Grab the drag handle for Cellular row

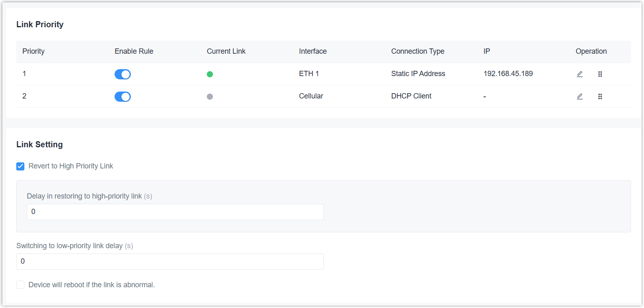[x=600, y=96]
